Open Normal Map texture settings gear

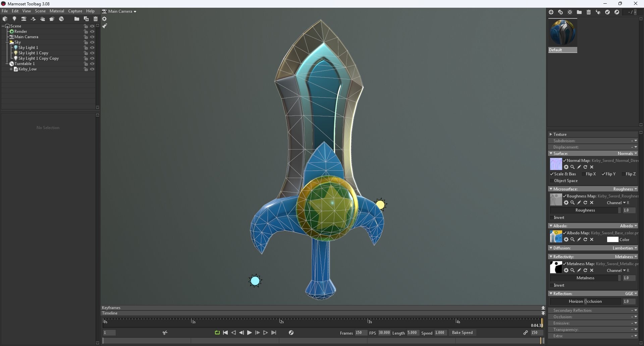pyautogui.click(x=566, y=167)
